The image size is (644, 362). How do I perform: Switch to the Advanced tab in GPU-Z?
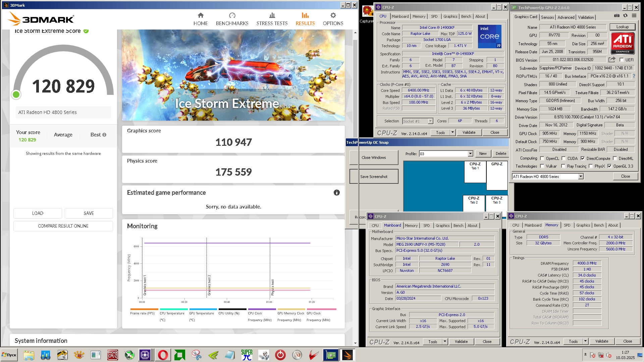[566, 17]
